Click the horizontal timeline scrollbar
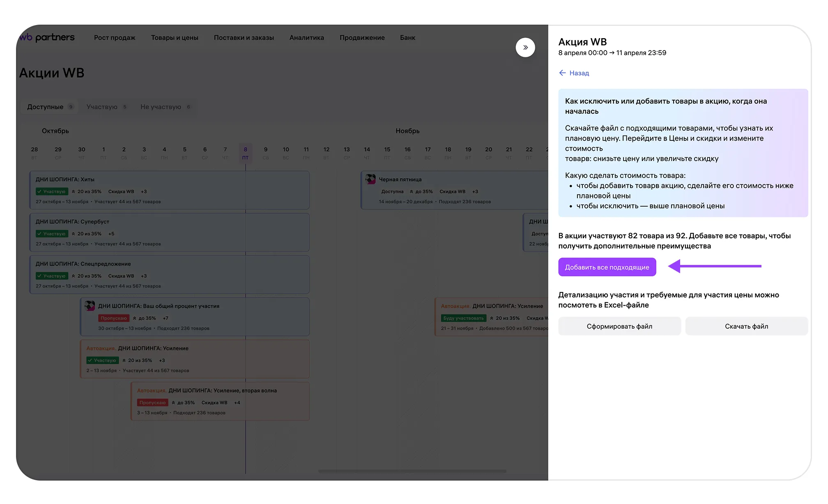The image size is (828, 504). pos(412,471)
